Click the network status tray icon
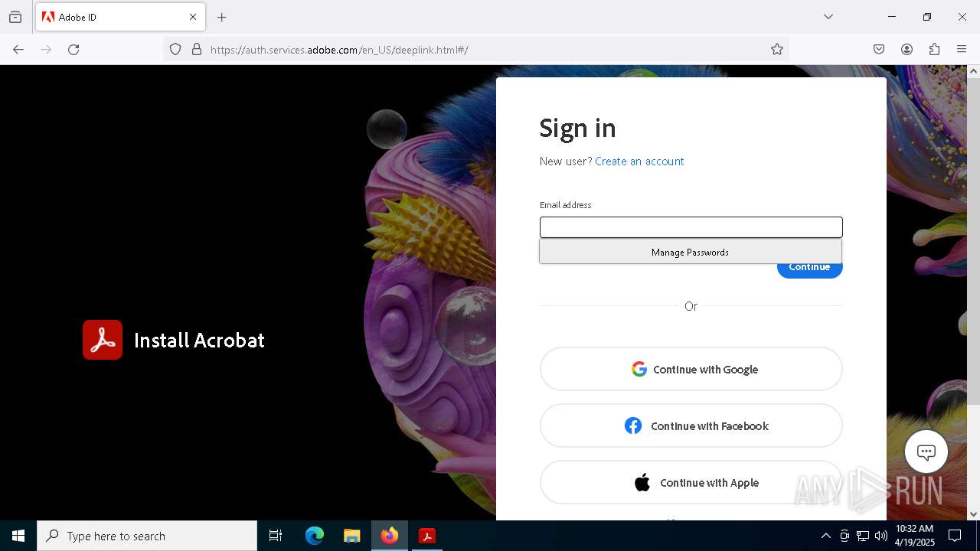 pyautogui.click(x=863, y=536)
